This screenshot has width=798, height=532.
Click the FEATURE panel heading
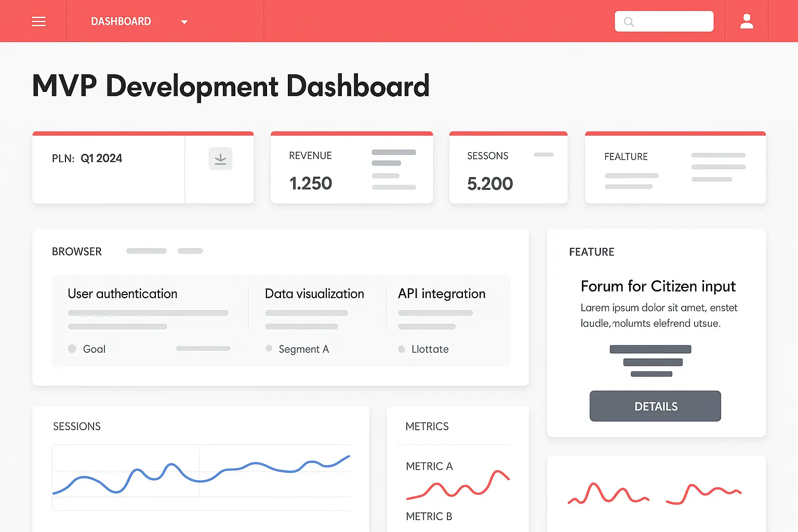[x=592, y=252]
